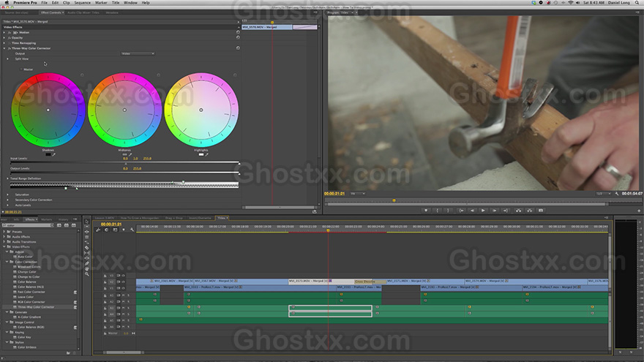
Task: Click Mark Out button in Program monitor
Action: [x=449, y=211]
